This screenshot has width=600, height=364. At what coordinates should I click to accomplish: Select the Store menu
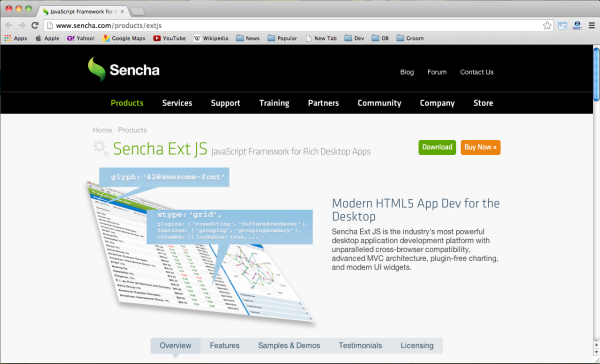click(x=483, y=103)
